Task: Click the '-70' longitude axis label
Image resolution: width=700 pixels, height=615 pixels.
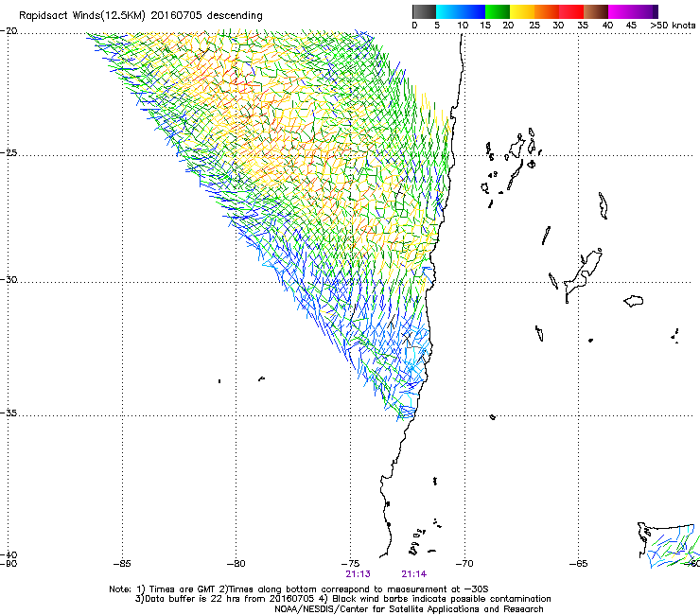Action: [464, 564]
